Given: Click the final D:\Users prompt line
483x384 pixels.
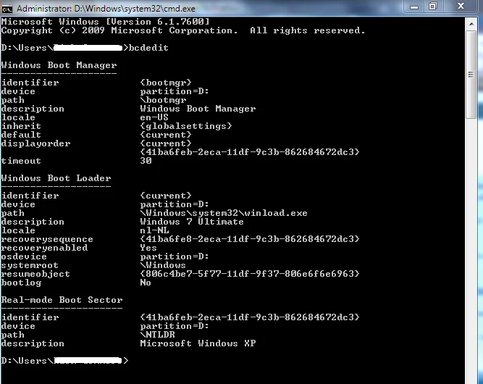Looking at the screenshot, I should tap(65, 361).
